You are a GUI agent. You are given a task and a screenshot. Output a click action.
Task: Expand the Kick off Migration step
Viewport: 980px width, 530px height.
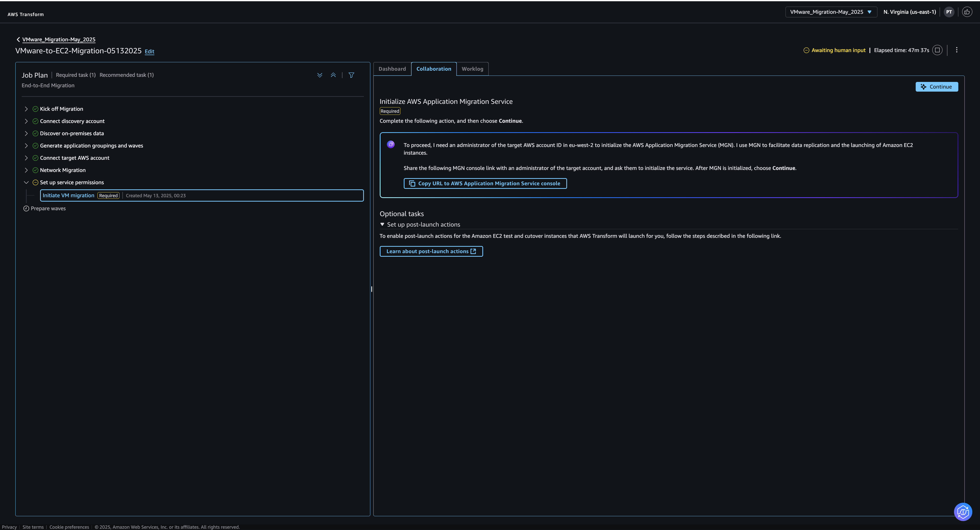pos(26,109)
